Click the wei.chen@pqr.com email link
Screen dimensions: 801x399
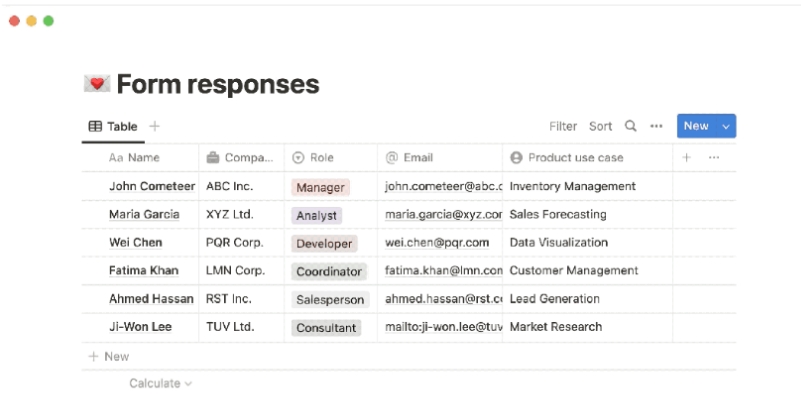click(437, 243)
